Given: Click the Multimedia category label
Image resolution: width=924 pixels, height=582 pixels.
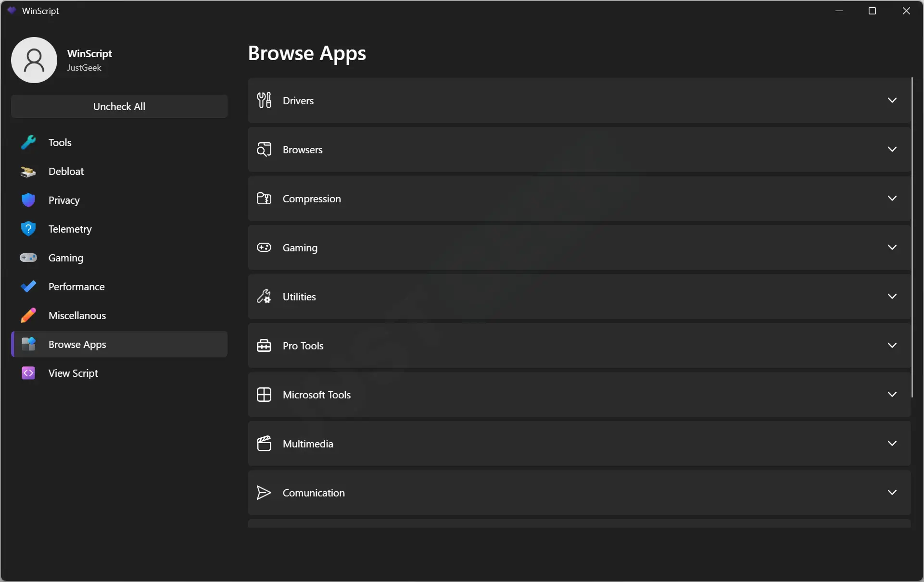Looking at the screenshot, I should [x=308, y=444].
